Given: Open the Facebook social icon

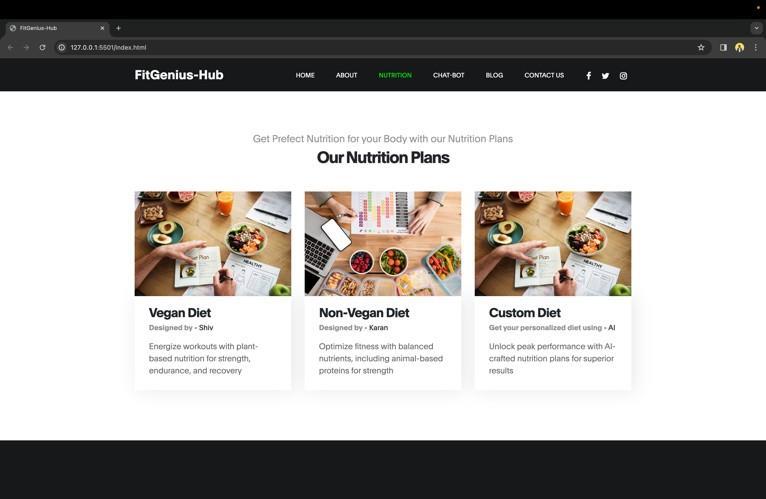Looking at the screenshot, I should point(589,76).
